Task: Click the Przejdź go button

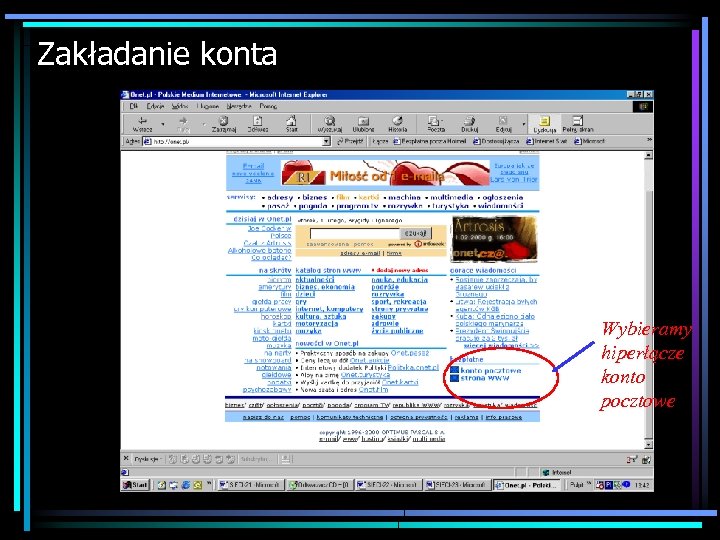Action: coord(350,141)
